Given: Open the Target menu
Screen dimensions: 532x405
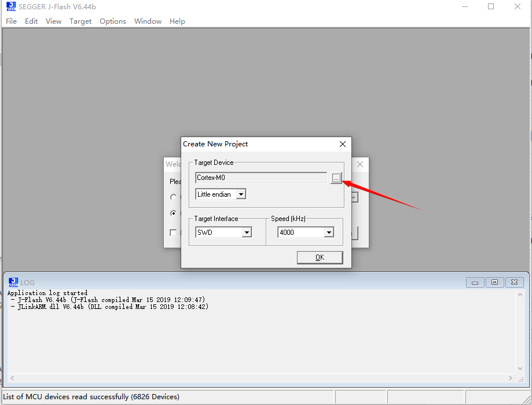Looking at the screenshot, I should click(x=80, y=21).
